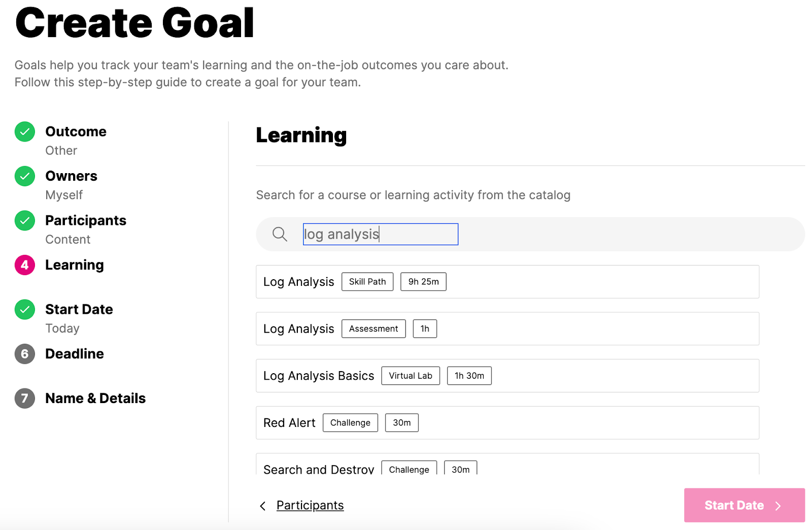Select the Log Analysis Skill Path result
The width and height of the screenshot is (812, 530).
(x=507, y=282)
